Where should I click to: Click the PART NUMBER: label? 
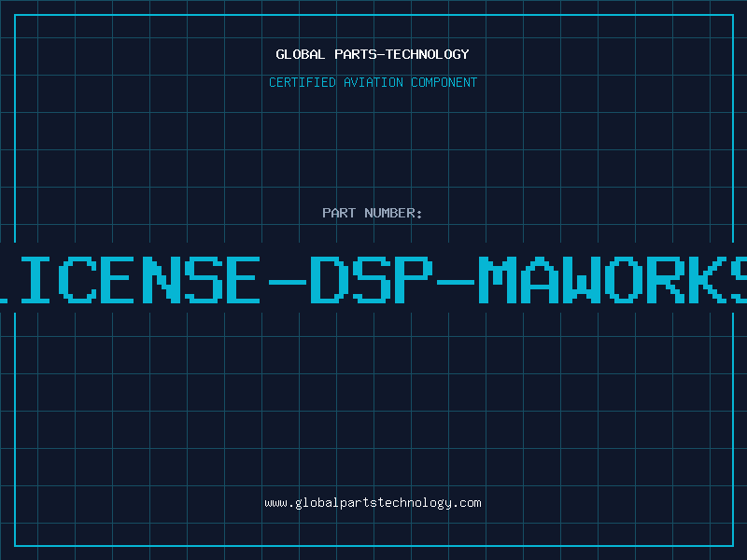(x=372, y=213)
